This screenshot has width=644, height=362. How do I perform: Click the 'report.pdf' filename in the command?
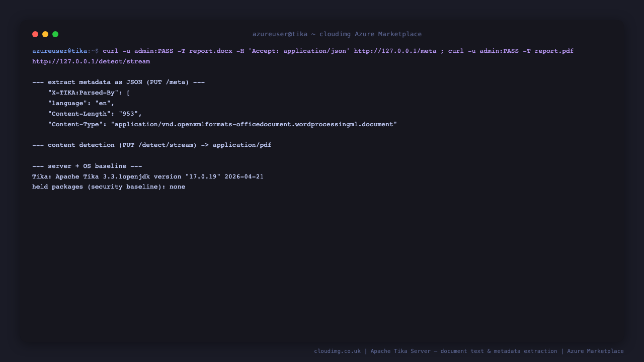pyautogui.click(x=554, y=51)
